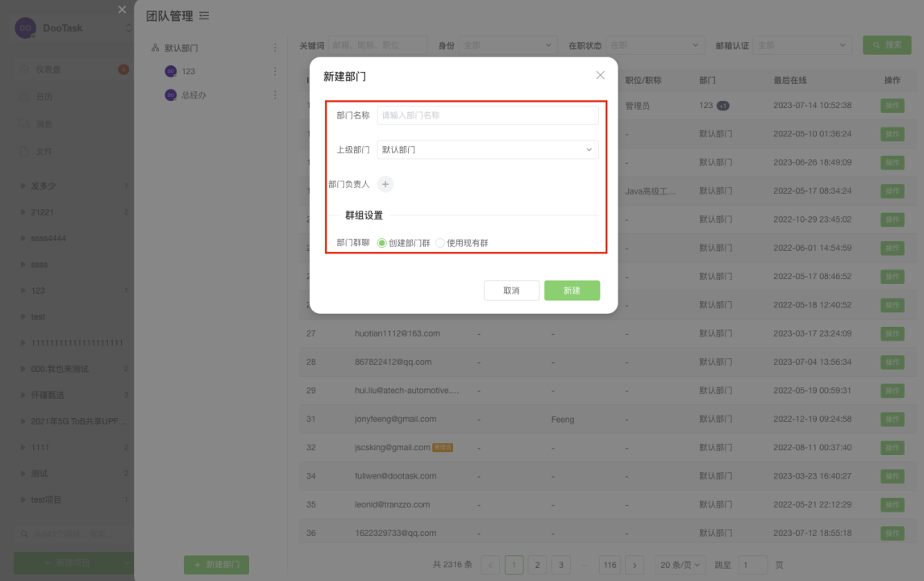Jump to page 116 in pagination
924x581 pixels.
[x=610, y=565]
